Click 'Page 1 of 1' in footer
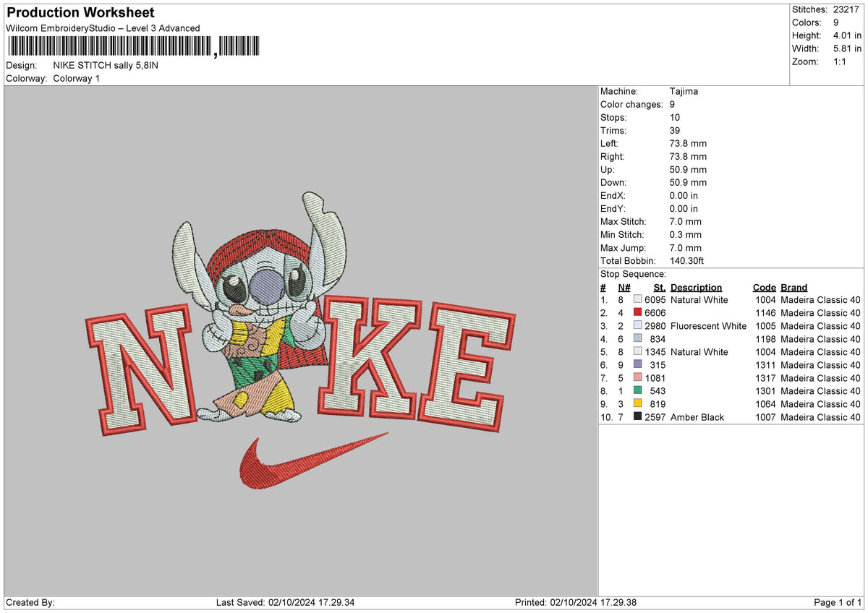Image resolution: width=868 pixels, height=613 pixels. [x=838, y=603]
